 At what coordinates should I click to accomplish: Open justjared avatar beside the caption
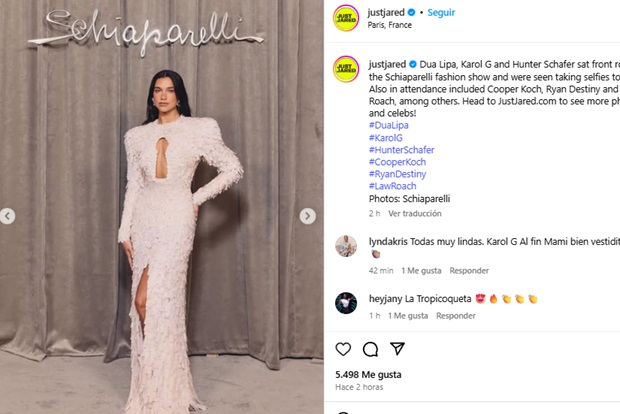(x=346, y=69)
